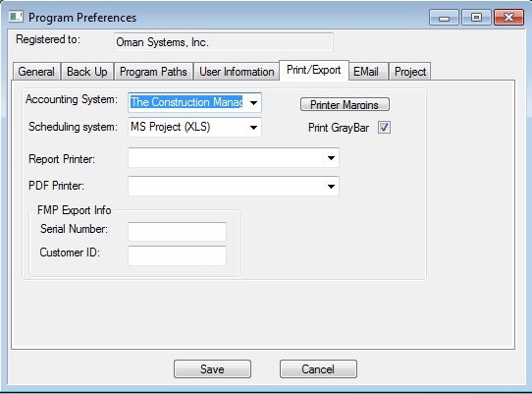Switch to the General tab
The height and width of the screenshot is (394, 532).
[36, 72]
